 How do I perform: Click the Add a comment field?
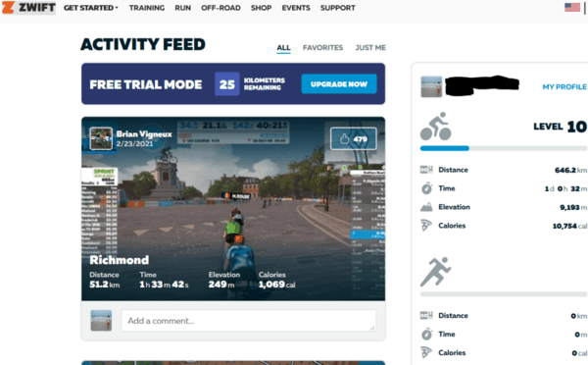click(x=249, y=320)
